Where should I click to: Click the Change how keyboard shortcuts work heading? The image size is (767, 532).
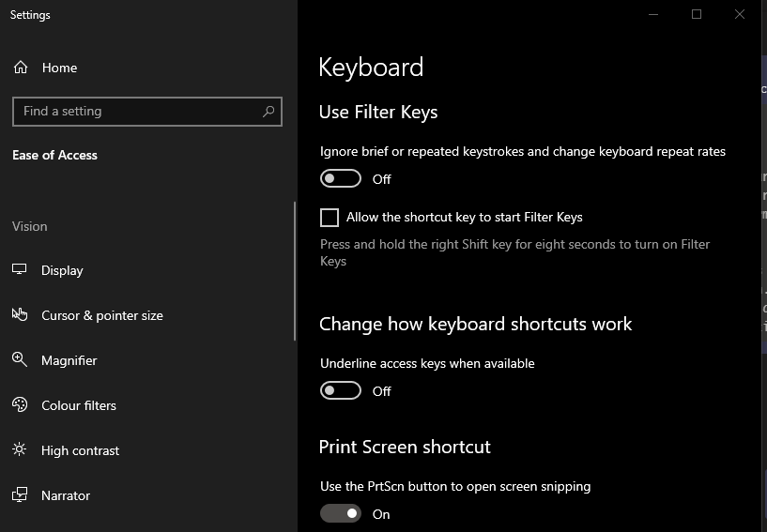(x=475, y=325)
